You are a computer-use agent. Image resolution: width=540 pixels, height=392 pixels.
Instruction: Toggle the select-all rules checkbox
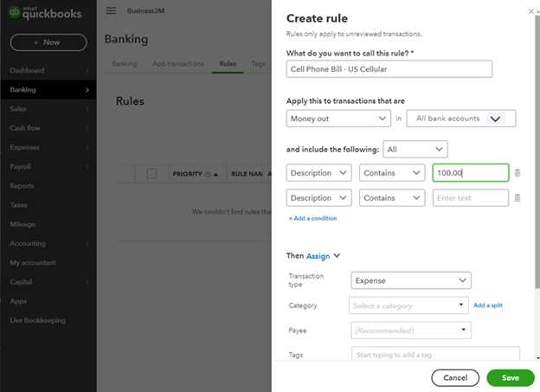point(152,174)
